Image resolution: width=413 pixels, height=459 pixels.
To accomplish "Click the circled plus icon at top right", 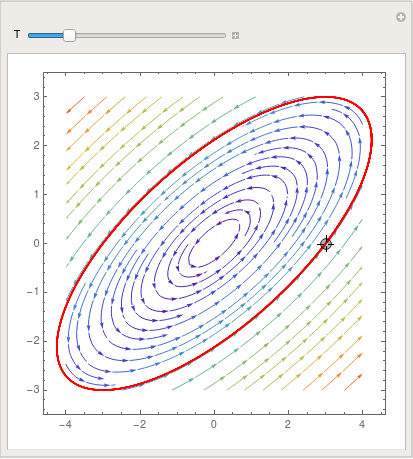I will pos(401,17).
